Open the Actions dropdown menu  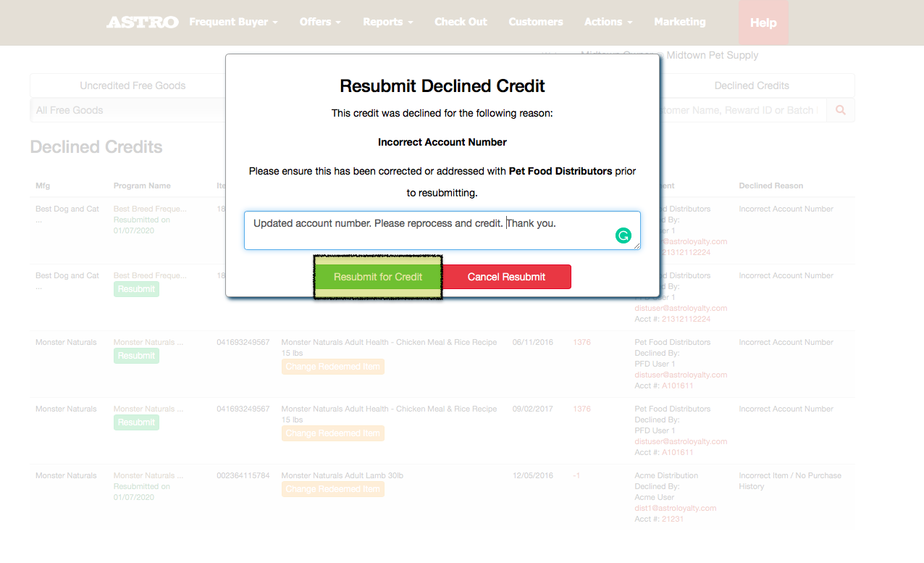click(608, 22)
